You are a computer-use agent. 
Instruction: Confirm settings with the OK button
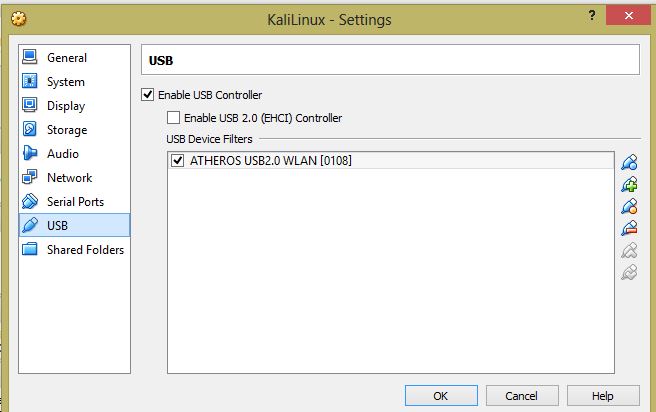pos(441,396)
